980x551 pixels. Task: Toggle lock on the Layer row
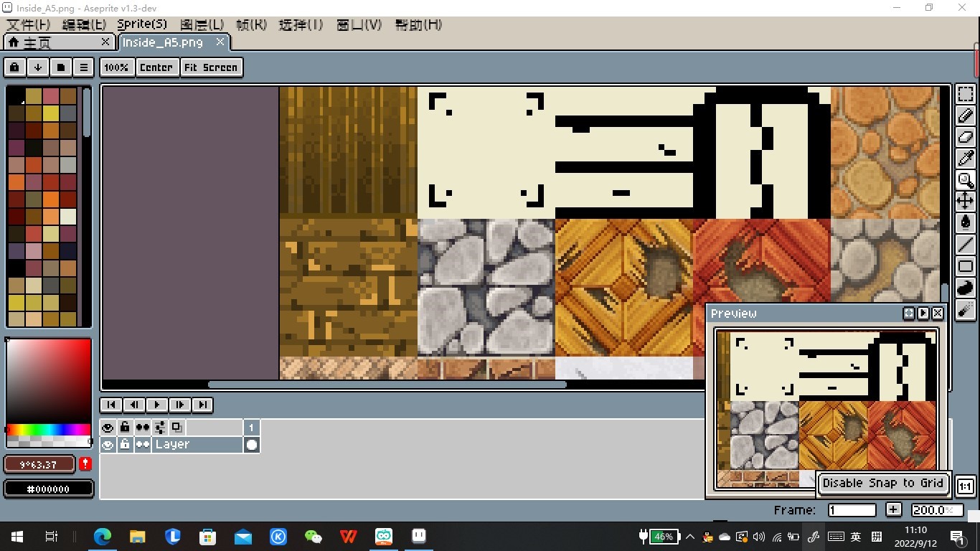point(125,445)
